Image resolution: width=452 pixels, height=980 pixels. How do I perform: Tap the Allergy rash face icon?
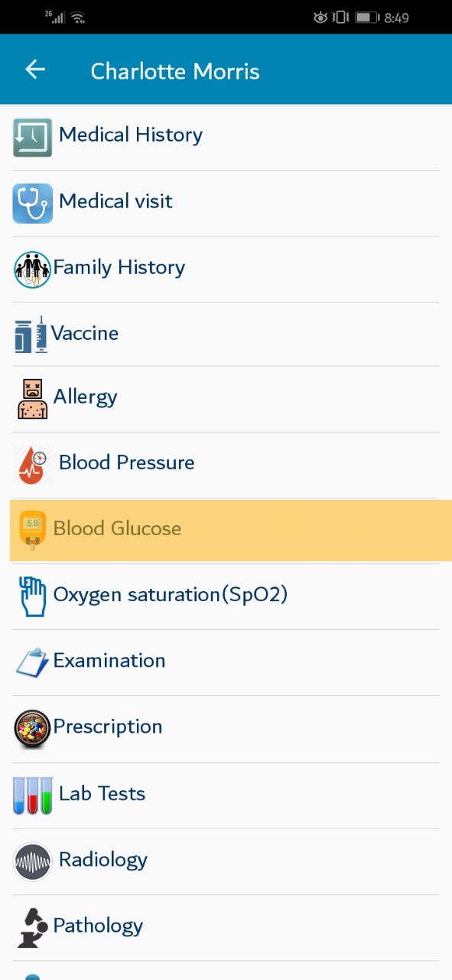(33, 399)
